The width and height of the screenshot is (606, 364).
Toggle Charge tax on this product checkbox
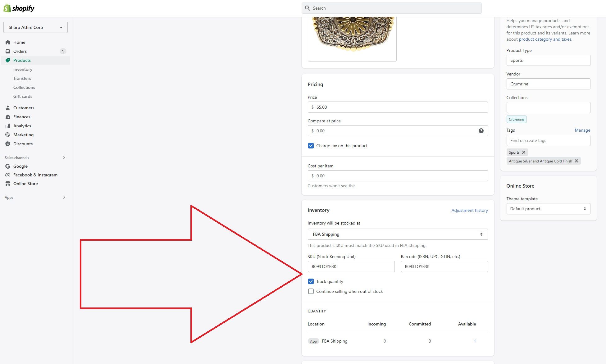point(311,146)
